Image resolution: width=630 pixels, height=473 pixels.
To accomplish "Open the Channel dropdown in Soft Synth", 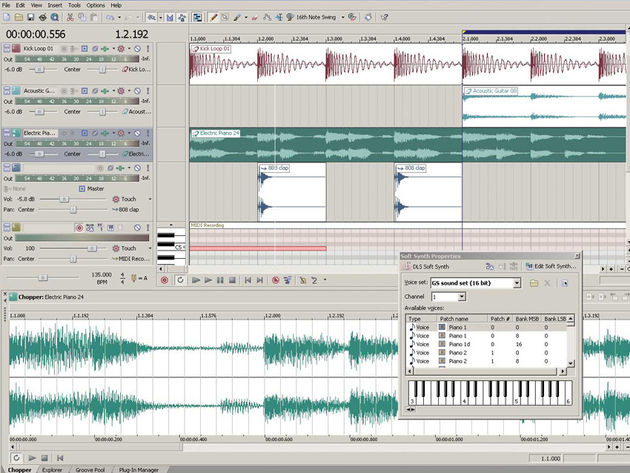I will coord(462,297).
